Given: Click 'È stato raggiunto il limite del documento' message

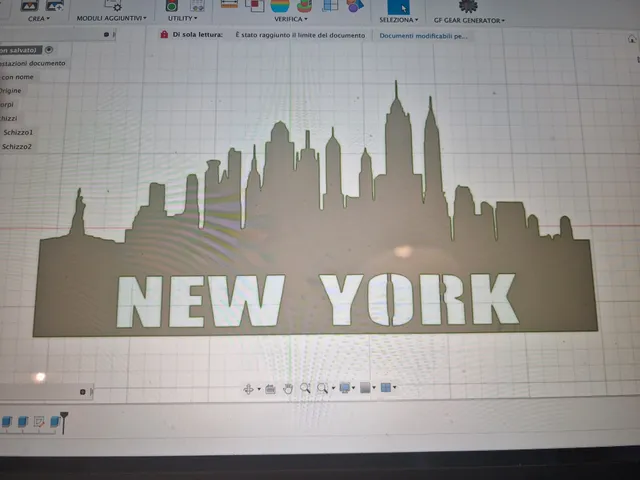Looking at the screenshot, I should pyautogui.click(x=300, y=36).
